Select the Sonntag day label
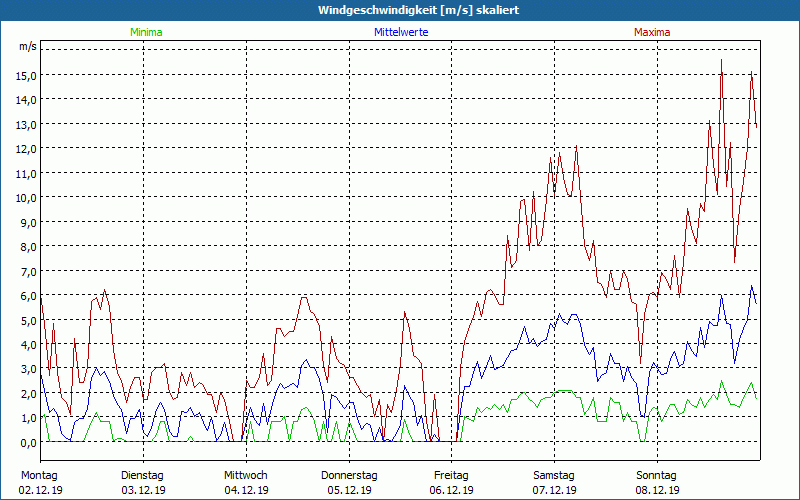 [x=657, y=475]
